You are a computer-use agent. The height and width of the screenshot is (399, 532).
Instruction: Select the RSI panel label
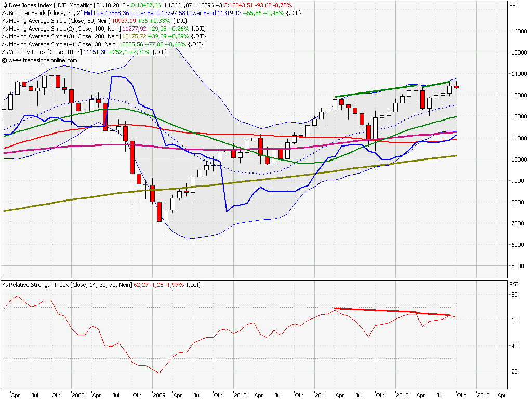[x=513, y=284]
